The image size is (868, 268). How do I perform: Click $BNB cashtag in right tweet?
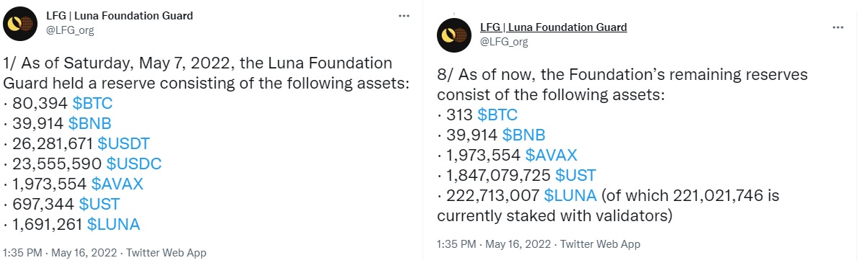point(524,135)
